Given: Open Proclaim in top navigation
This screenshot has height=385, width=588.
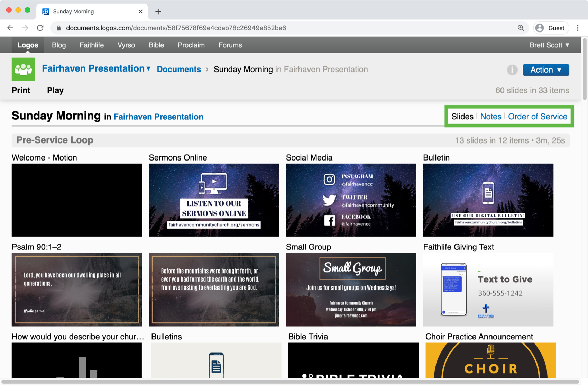Looking at the screenshot, I should [x=191, y=45].
